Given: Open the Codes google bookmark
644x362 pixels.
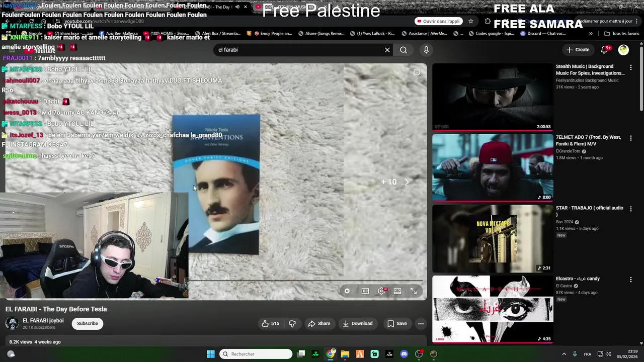Looking at the screenshot, I should 491,34.
